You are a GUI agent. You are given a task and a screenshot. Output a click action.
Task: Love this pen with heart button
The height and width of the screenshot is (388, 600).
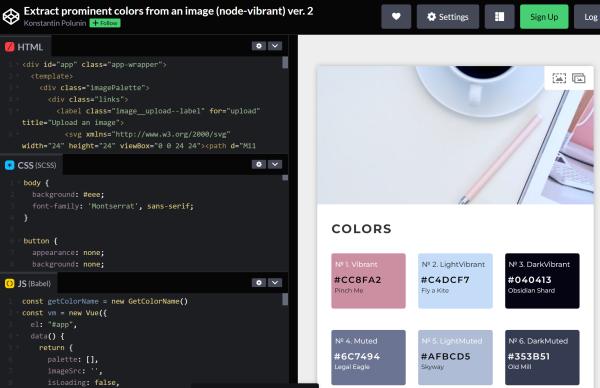(396, 16)
